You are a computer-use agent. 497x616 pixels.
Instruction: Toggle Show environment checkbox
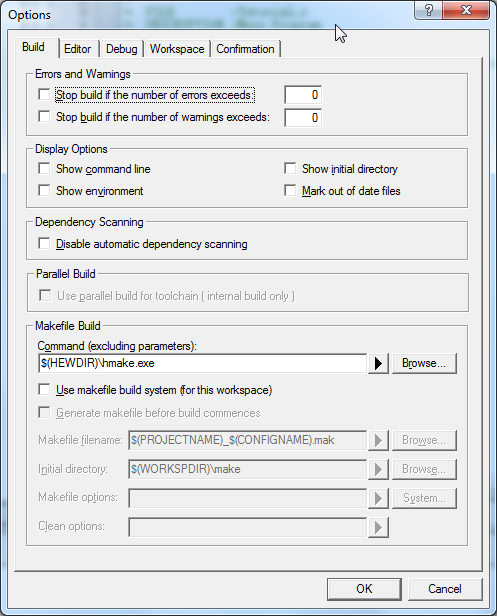[x=44, y=191]
